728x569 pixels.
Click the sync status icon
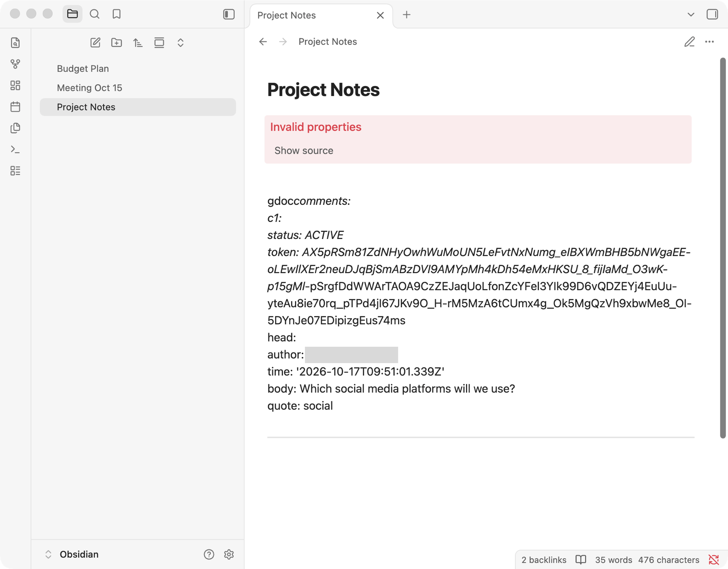pos(714,560)
